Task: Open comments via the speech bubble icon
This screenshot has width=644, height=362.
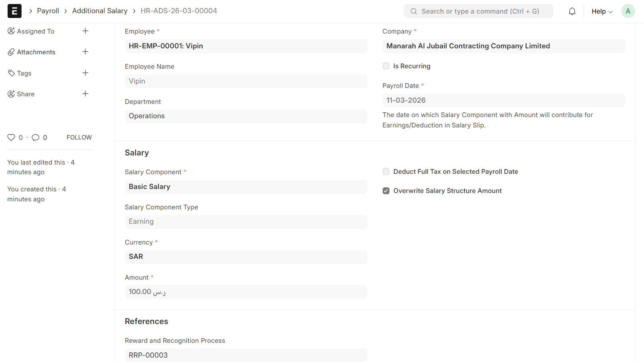Action: [x=36, y=137]
